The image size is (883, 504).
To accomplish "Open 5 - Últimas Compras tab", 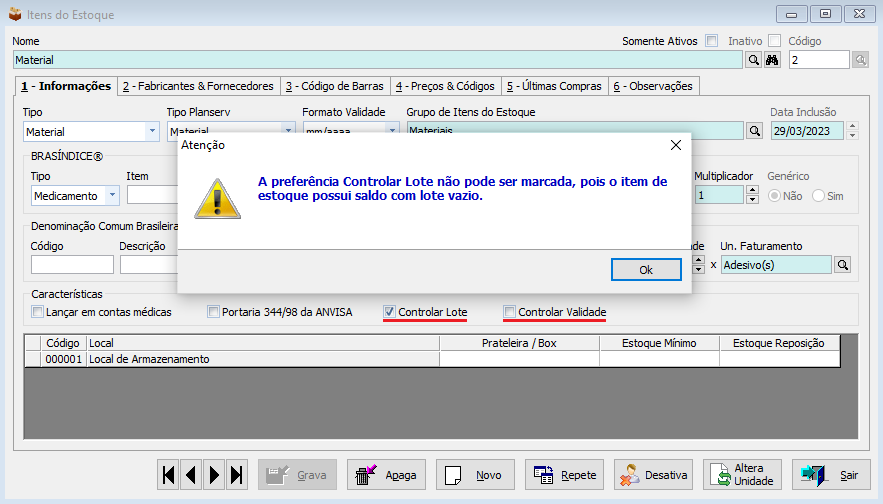I will 554,86.
